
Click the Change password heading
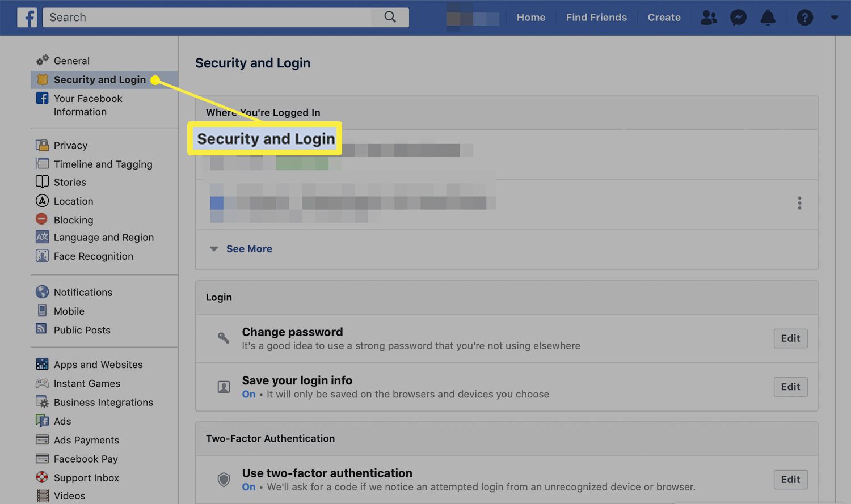(292, 332)
